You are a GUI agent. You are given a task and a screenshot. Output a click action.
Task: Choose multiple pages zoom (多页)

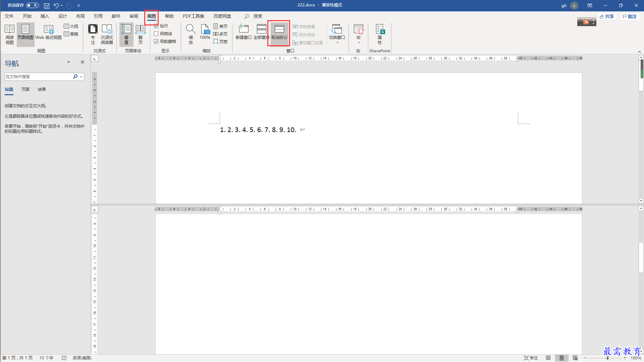220,34
